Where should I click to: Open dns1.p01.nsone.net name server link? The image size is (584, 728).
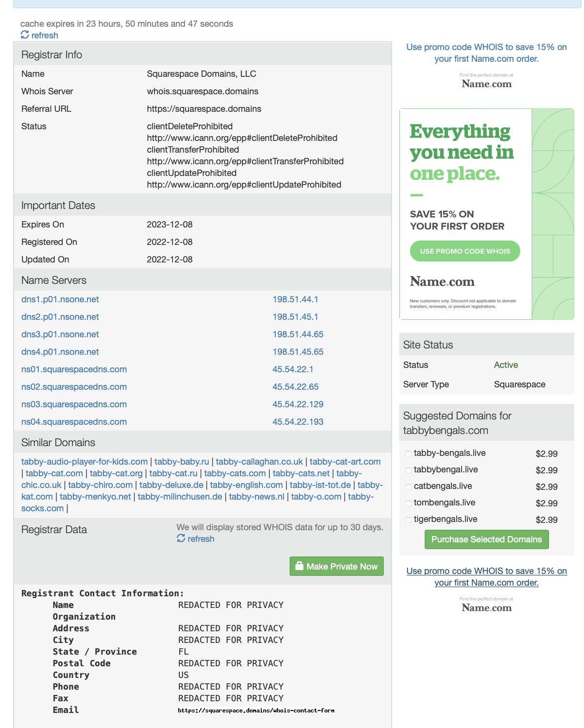pos(60,299)
